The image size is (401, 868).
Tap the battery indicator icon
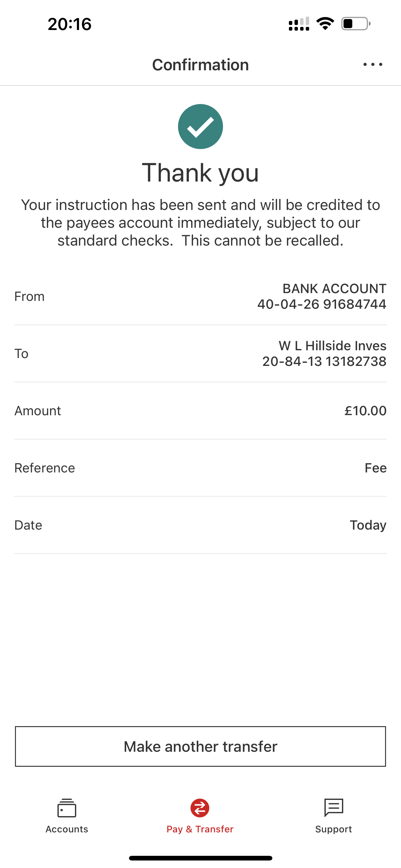[x=355, y=23]
